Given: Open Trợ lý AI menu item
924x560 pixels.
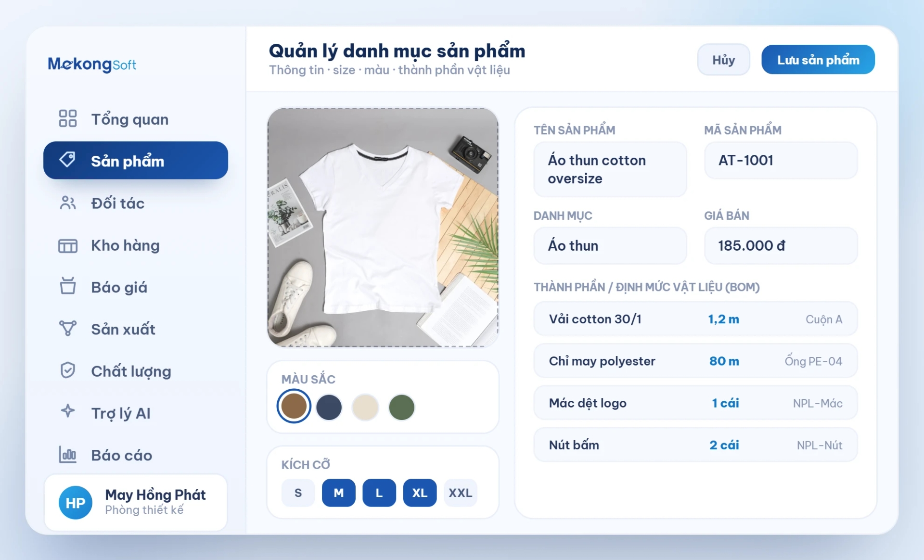Looking at the screenshot, I should [136, 413].
